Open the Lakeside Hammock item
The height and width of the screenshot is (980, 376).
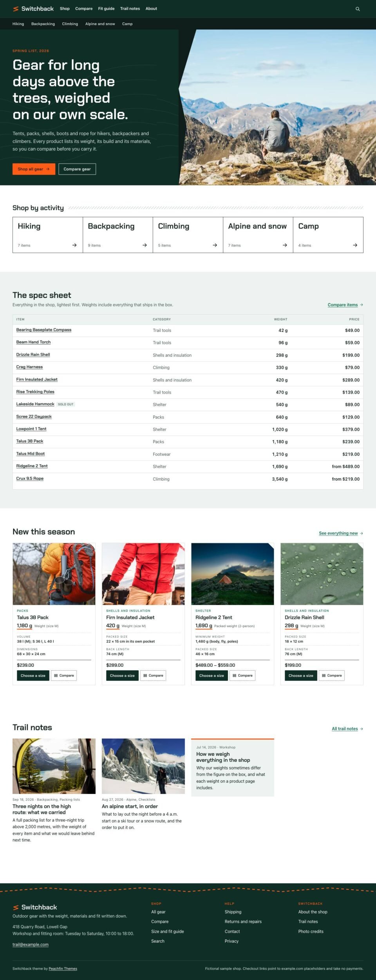coord(35,404)
